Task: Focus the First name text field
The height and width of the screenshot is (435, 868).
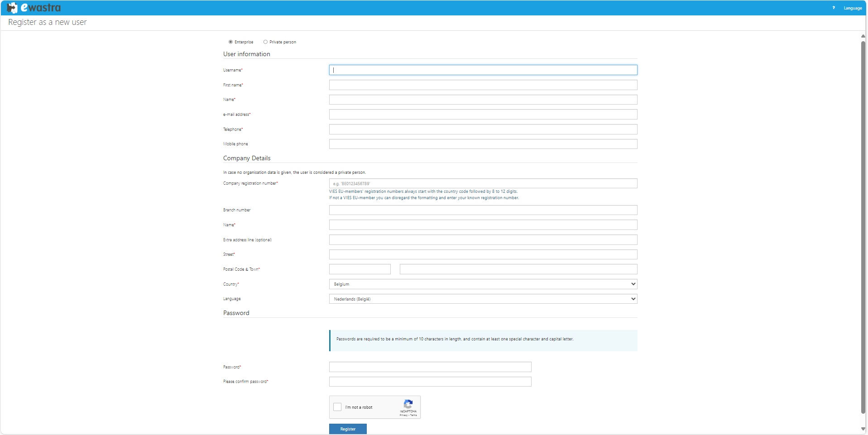Action: pos(483,85)
